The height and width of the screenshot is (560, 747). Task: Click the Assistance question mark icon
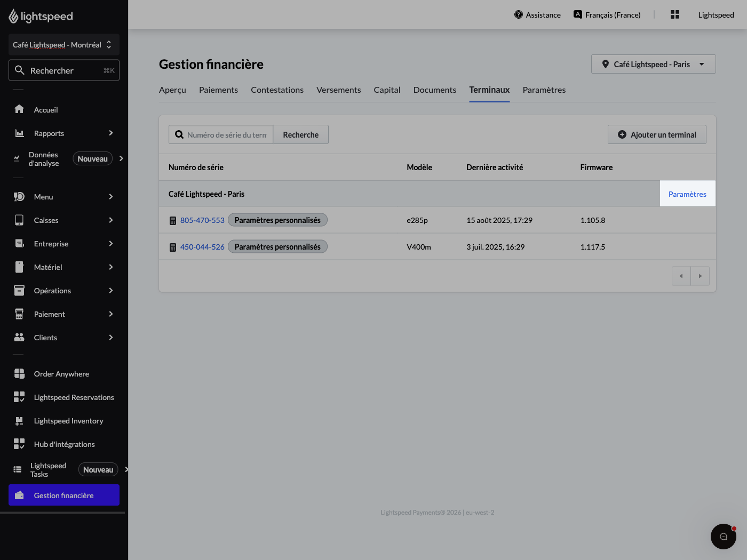(x=519, y=15)
